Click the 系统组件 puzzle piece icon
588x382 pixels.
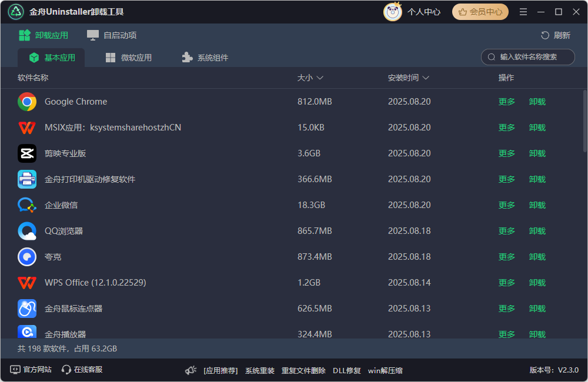pyautogui.click(x=187, y=58)
